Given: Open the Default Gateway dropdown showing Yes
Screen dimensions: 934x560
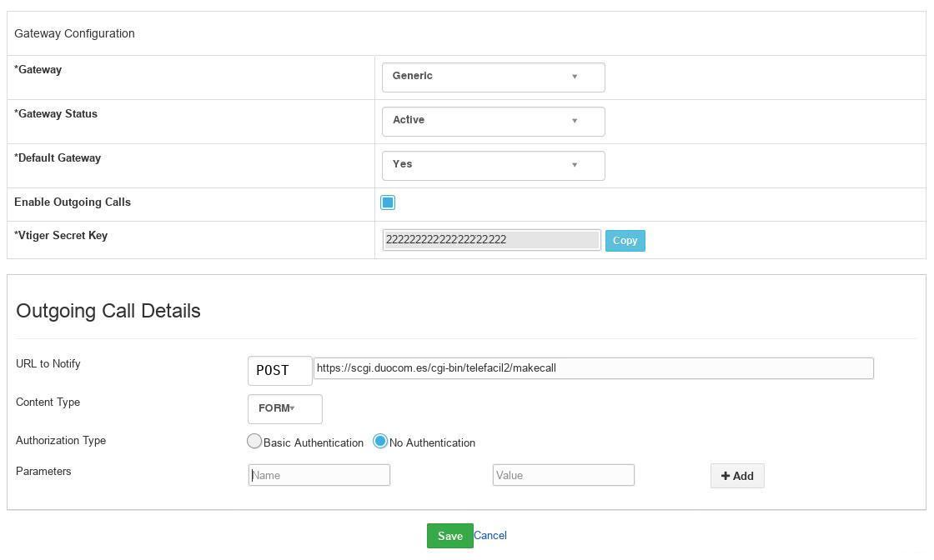Looking at the screenshot, I should [x=493, y=165].
